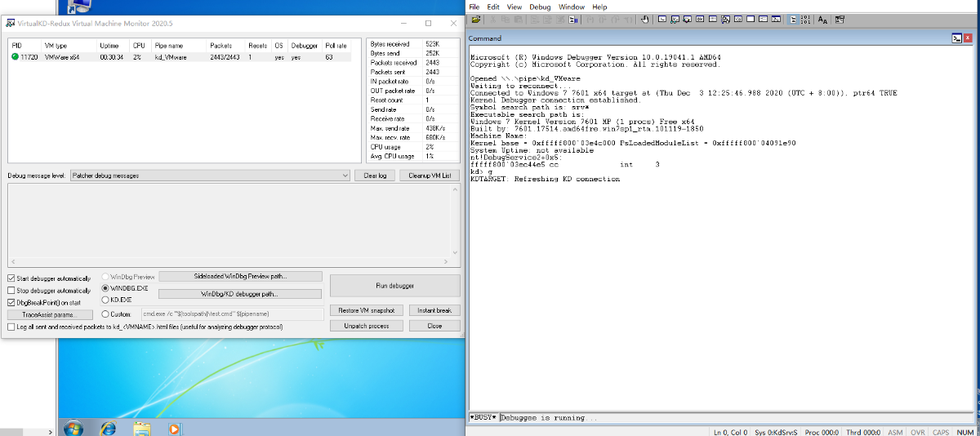Open the Memory window toolbar icon
980x436 pixels.
[x=713, y=20]
